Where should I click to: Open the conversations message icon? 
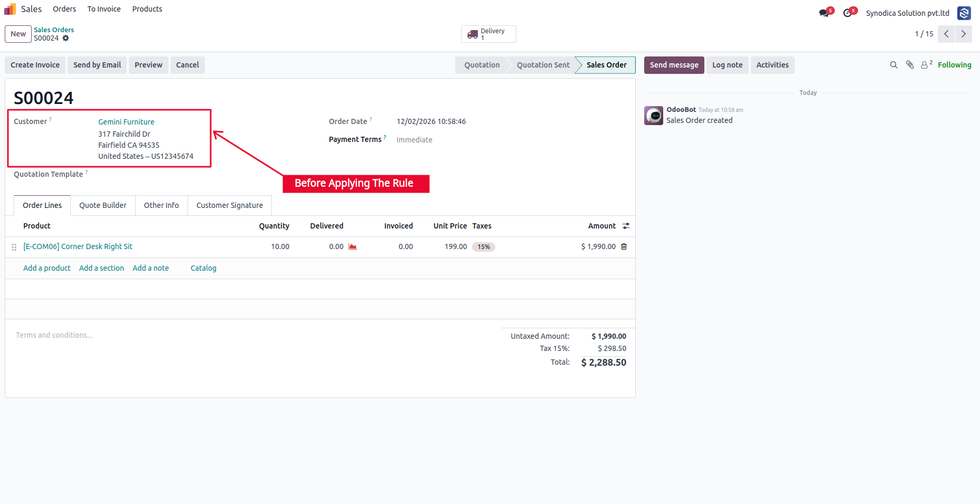(x=825, y=13)
